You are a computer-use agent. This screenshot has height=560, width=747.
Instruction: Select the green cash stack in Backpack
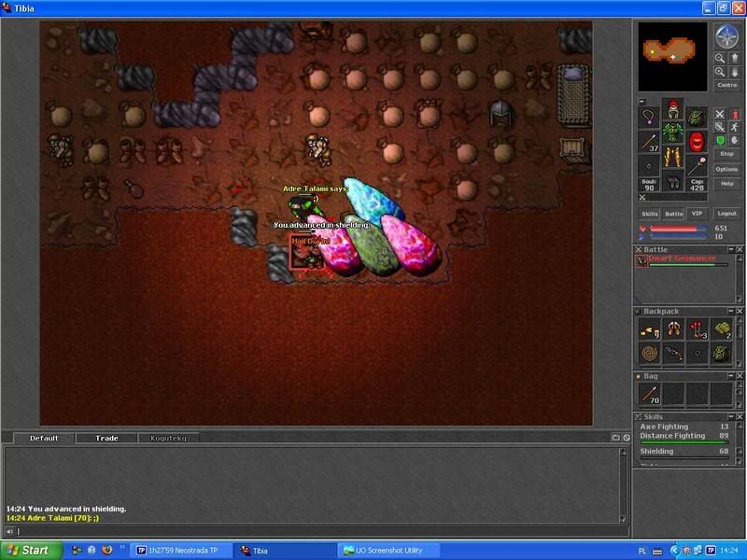[722, 329]
